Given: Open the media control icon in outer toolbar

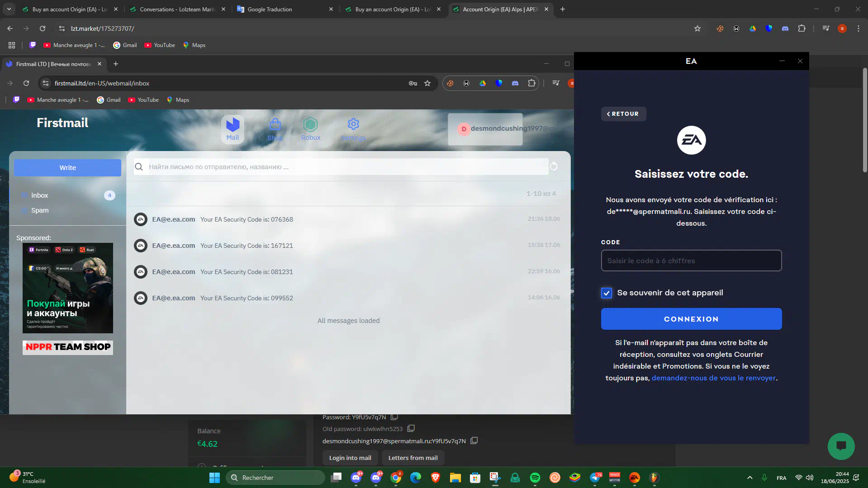Looking at the screenshot, I should (x=826, y=28).
